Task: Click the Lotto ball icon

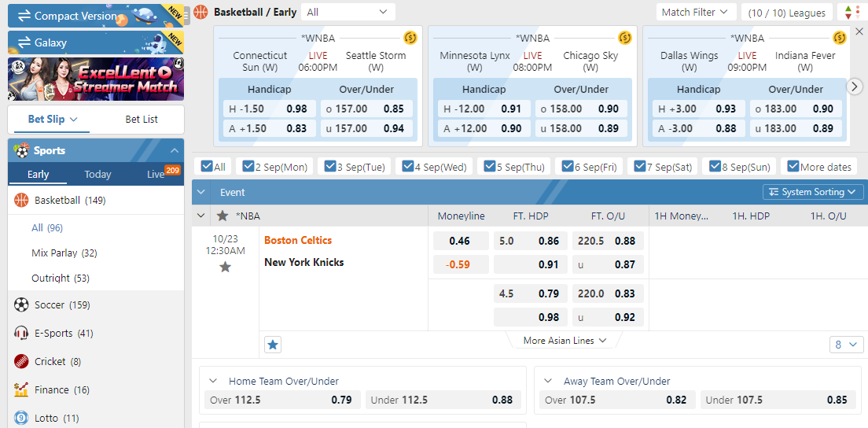Action: click(21, 418)
